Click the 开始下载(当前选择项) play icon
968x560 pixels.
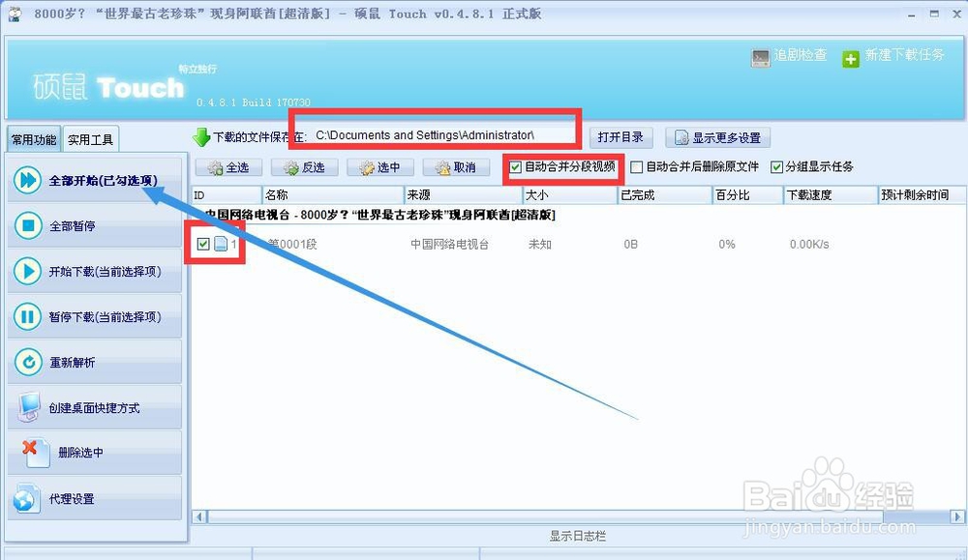[x=28, y=272]
